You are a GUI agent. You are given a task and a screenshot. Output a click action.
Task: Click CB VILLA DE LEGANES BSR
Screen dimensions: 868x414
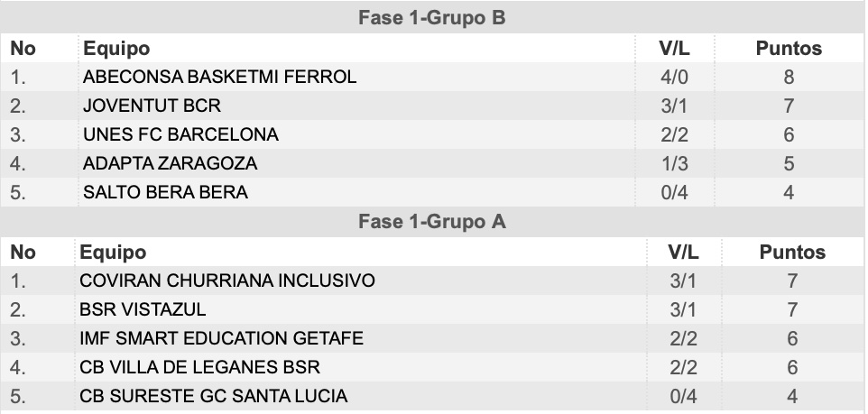coord(199,367)
